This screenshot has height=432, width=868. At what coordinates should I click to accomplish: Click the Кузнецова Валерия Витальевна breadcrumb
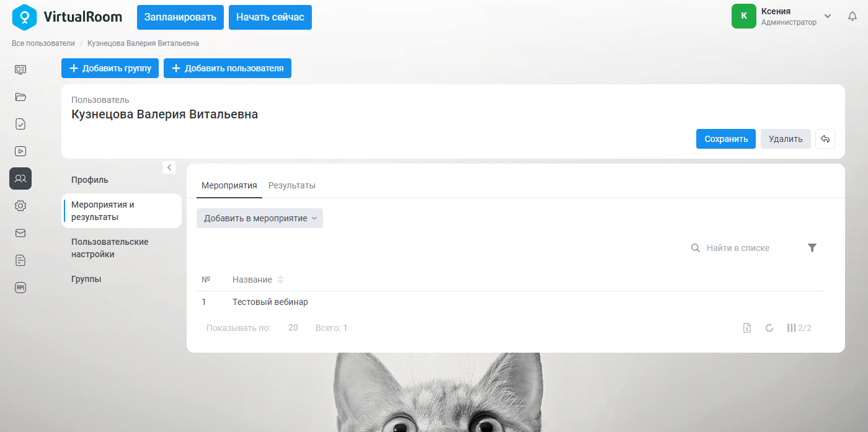click(143, 43)
